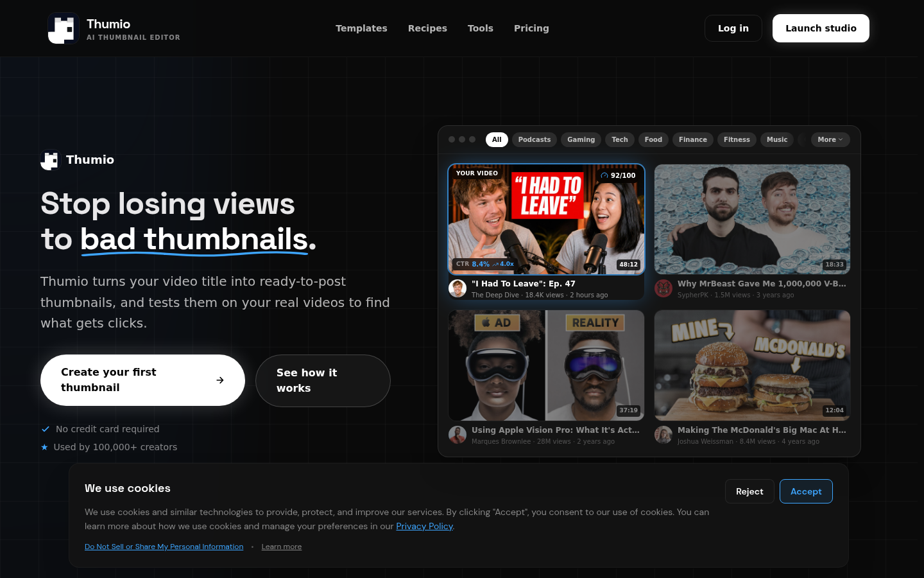Image resolution: width=924 pixels, height=578 pixels.
Task: Accept cookies
Action: (x=806, y=491)
